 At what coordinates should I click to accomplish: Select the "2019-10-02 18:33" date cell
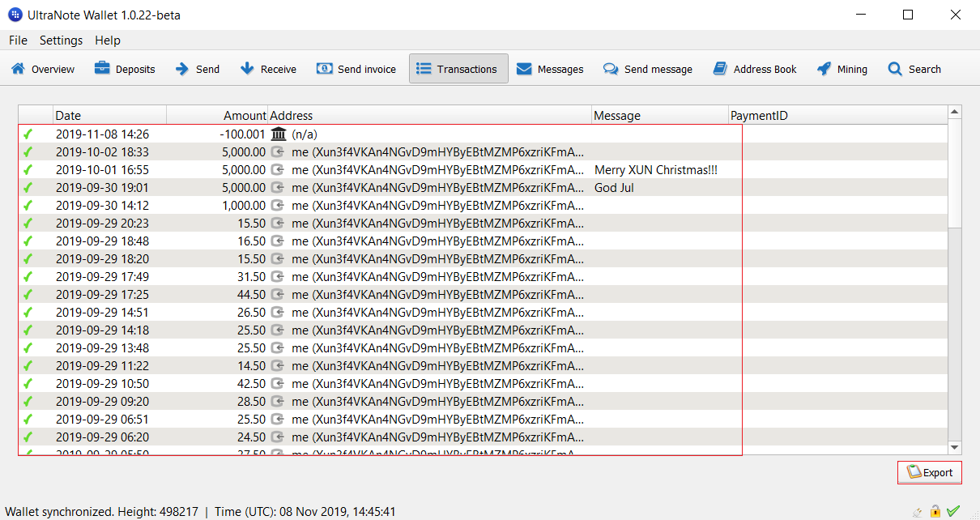102,151
